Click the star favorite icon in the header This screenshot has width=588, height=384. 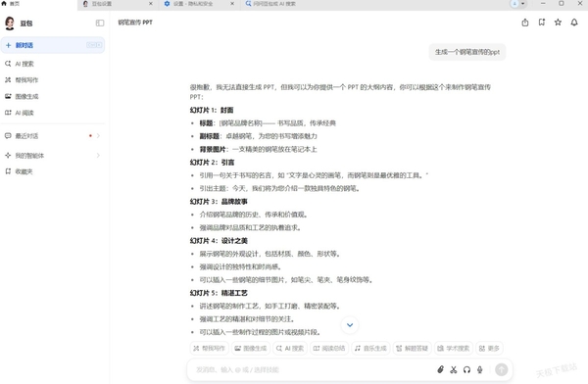coord(558,23)
